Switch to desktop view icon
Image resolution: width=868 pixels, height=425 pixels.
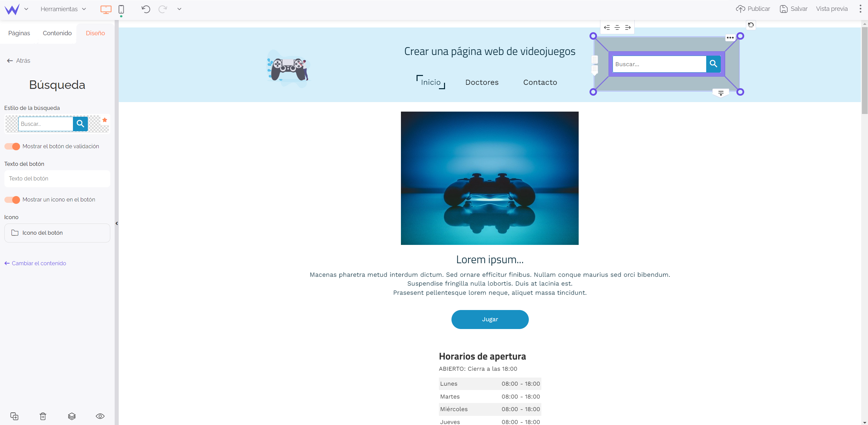106,9
